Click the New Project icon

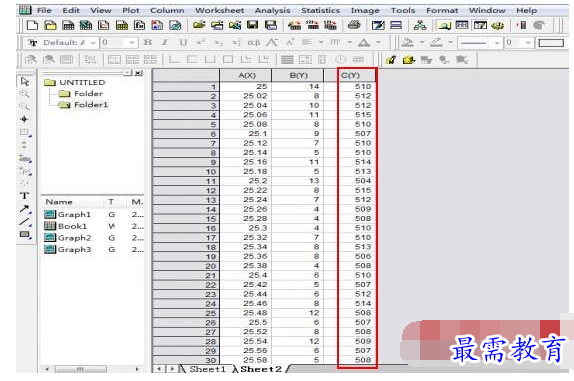[32, 25]
